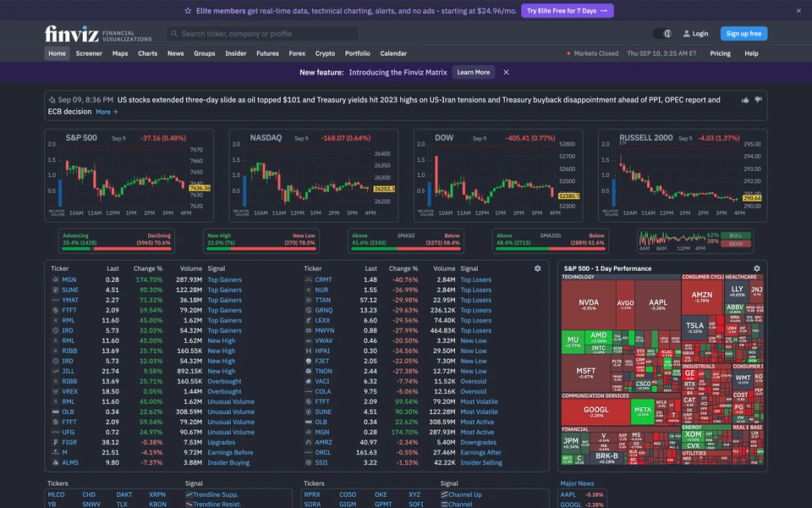
Task: Click the SMA50 Above/Below bar
Action: (x=405, y=241)
